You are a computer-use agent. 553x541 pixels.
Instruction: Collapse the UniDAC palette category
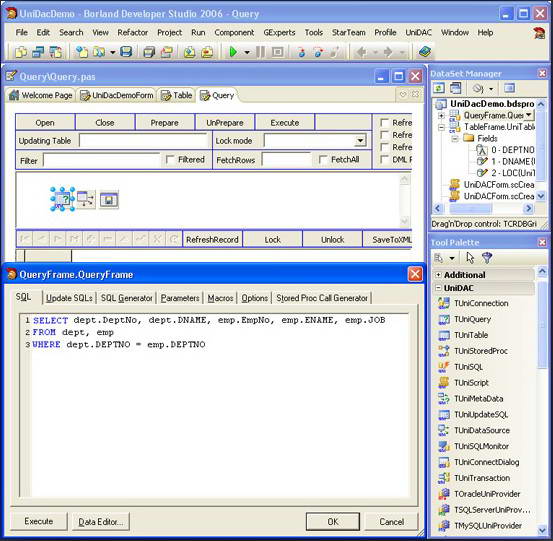438,288
